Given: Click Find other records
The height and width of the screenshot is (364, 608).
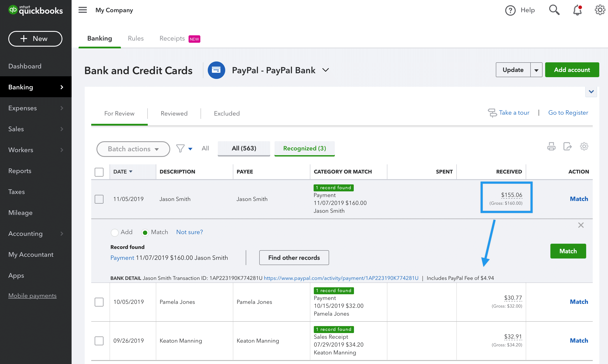Looking at the screenshot, I should (x=294, y=258).
